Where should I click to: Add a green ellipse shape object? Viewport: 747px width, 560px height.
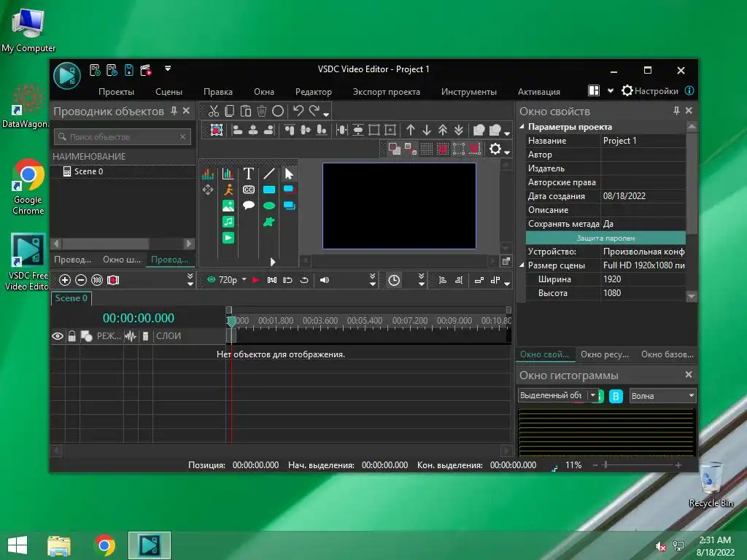click(269, 206)
